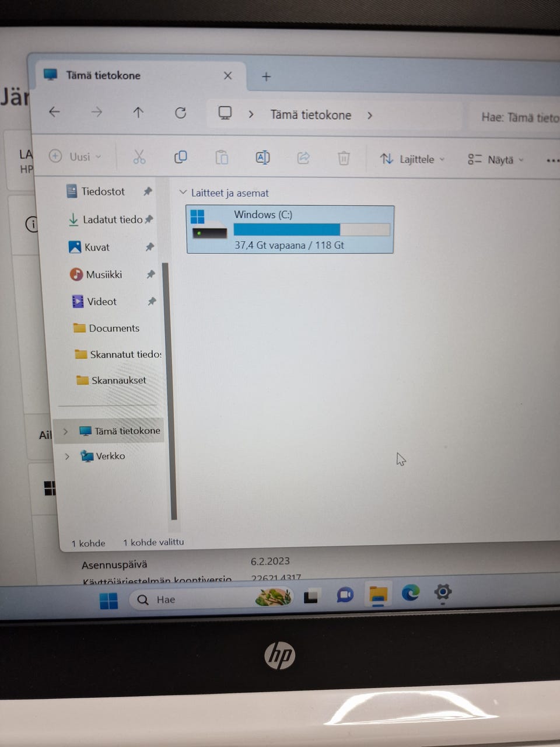Close the Tämä tietokone tab
This screenshot has width=560, height=747.
coord(228,75)
